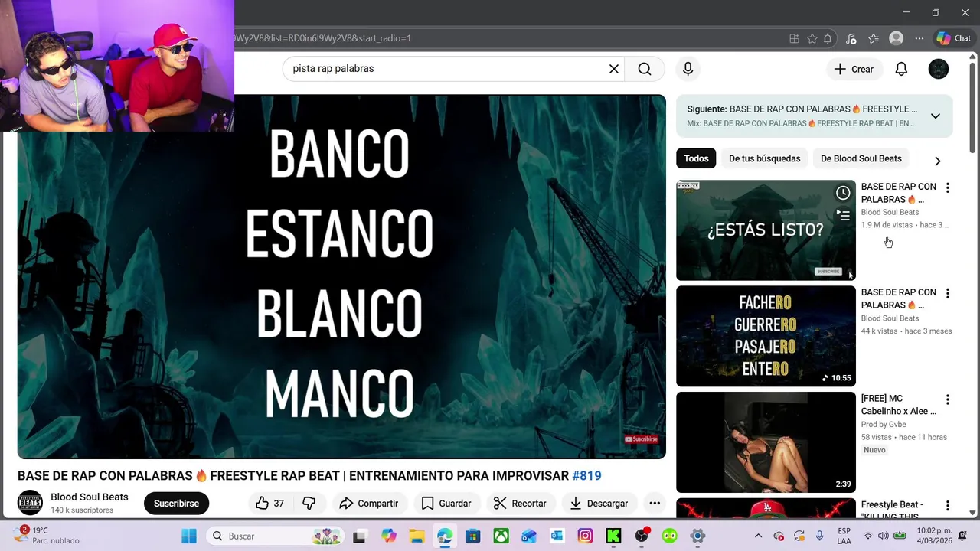This screenshot has width=980, height=551.
Task: Click the Suscribirse watermark in the video
Action: [x=642, y=439]
